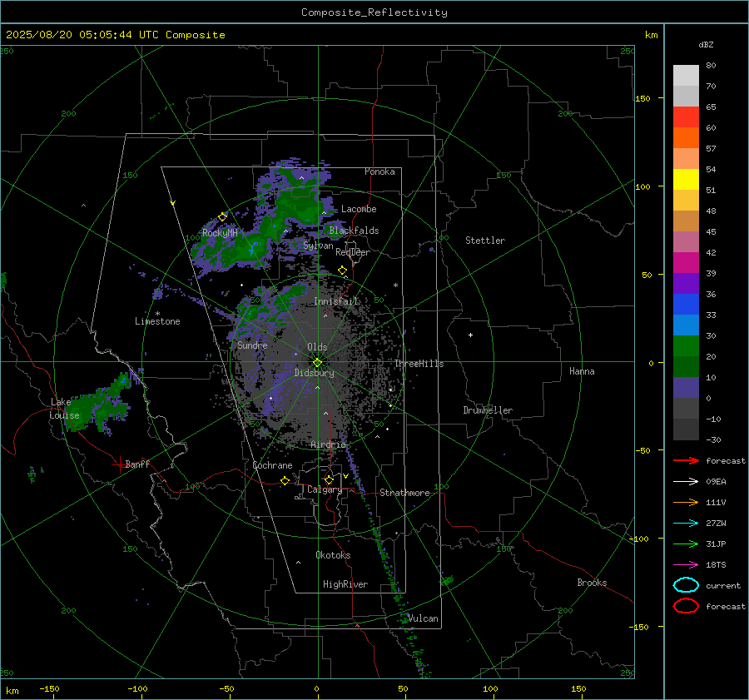
Task: Click the cyan 27ZW arrow icon
Action: point(686,524)
